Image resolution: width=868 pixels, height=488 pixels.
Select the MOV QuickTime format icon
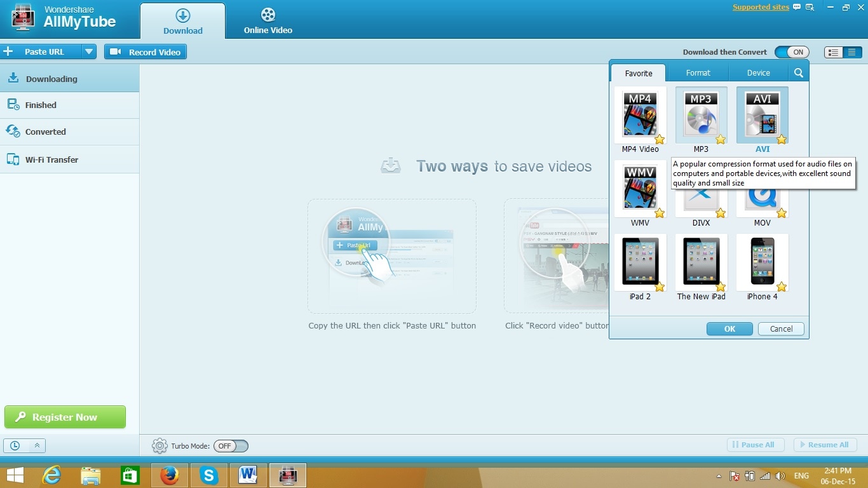pos(762,203)
